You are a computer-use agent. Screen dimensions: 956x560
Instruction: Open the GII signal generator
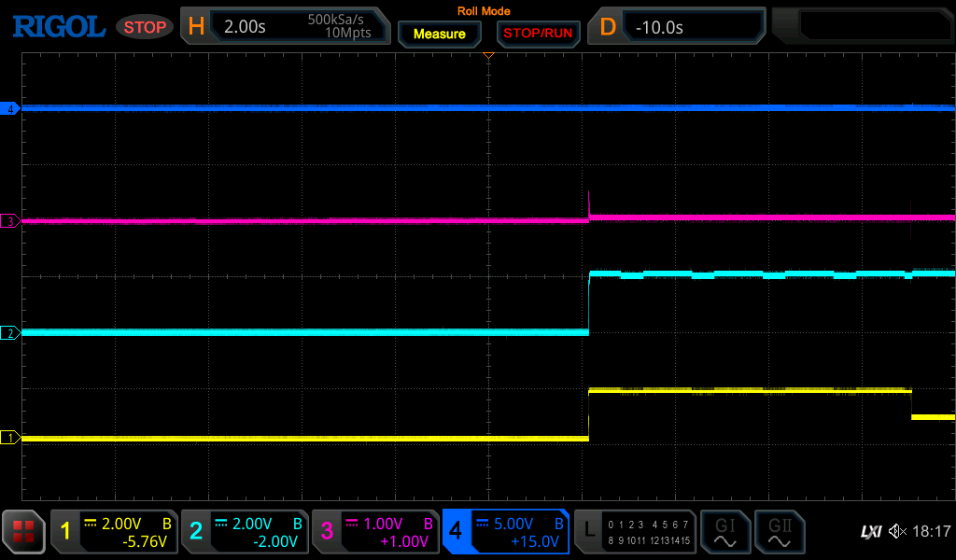780,532
